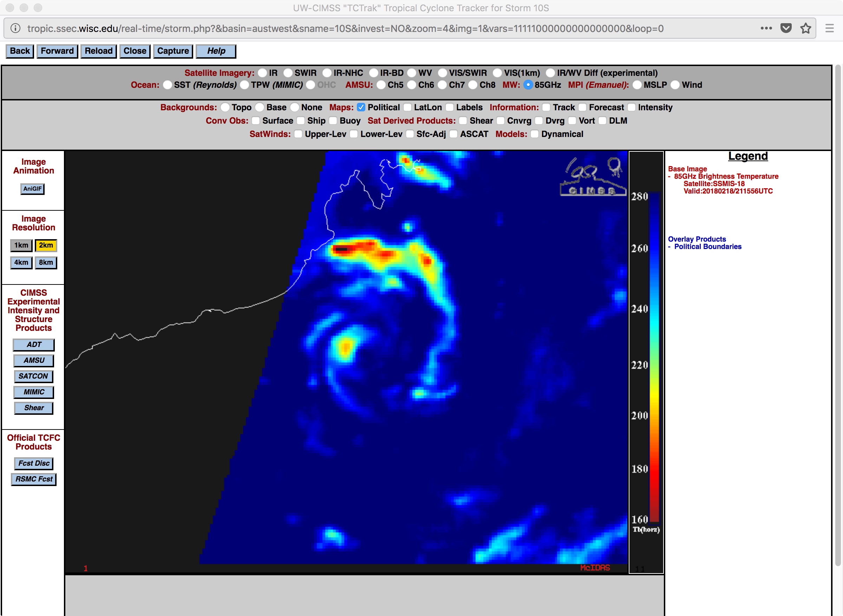Enable ASCAT SatWinds
The width and height of the screenshot is (843, 616).
(x=453, y=134)
